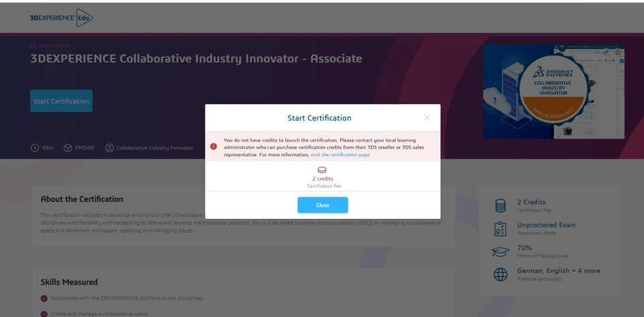The height and width of the screenshot is (317, 644).
Task: Click the coin stack icon beside 2 Credits
Action: 500,206
